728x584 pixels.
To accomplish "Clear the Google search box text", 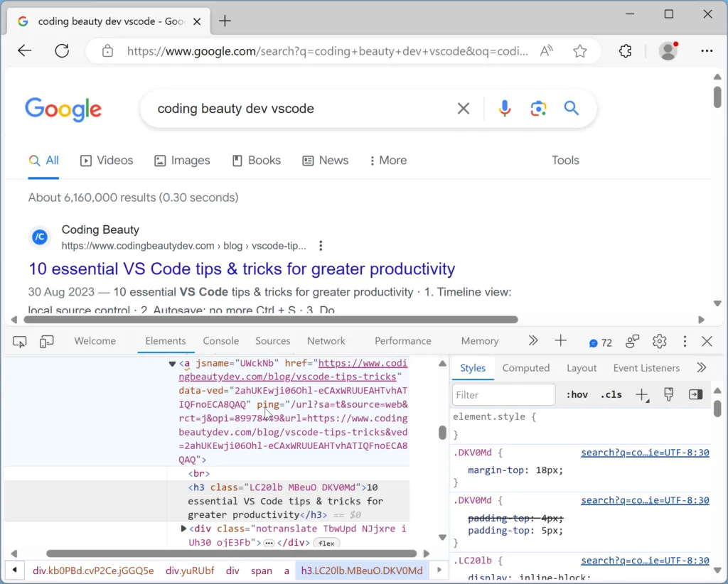I will point(464,109).
